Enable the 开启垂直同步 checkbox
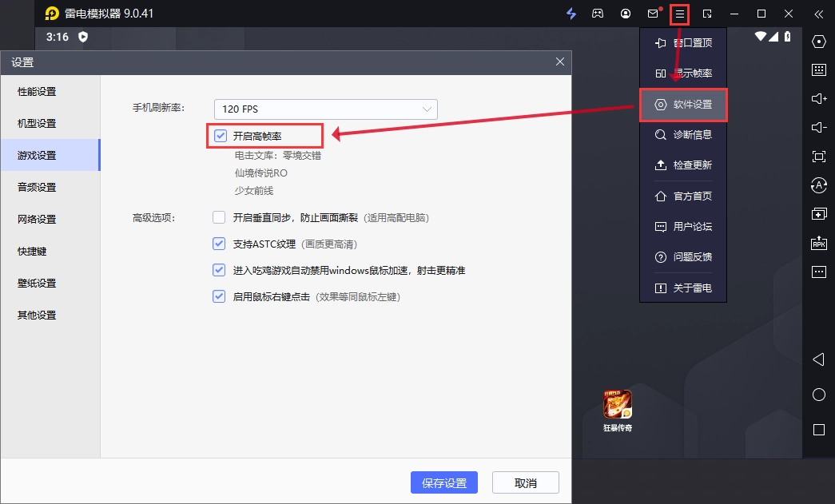Screen dimensions: 835x504 click(219, 217)
